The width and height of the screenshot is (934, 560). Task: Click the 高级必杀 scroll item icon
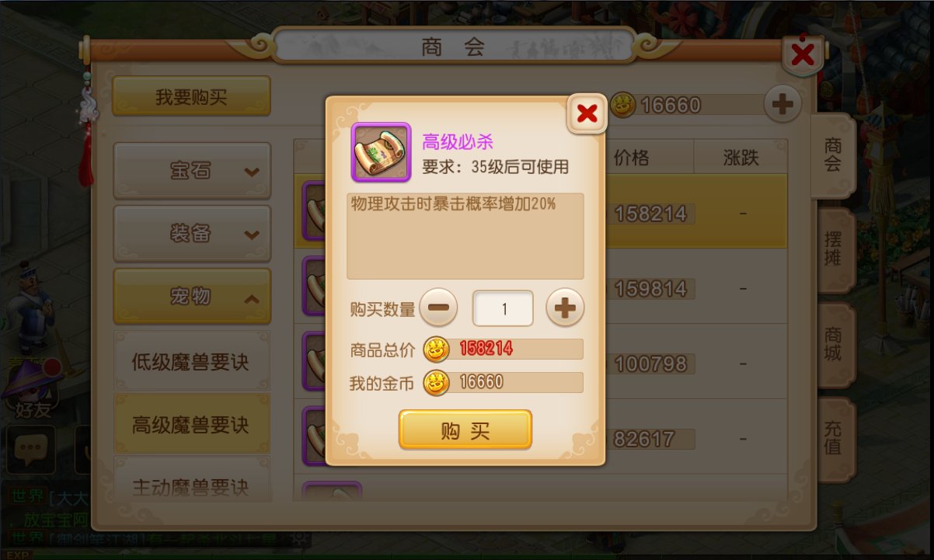[381, 152]
